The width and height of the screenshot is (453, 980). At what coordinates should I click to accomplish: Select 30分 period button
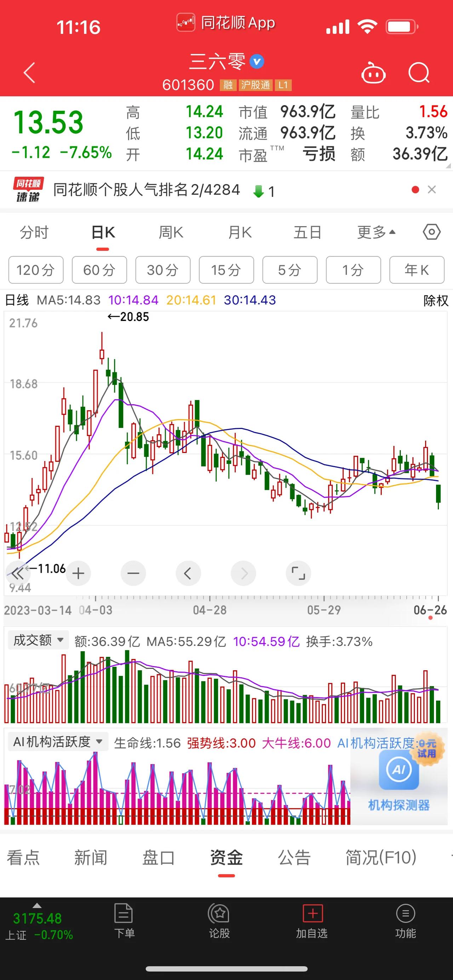[163, 270]
